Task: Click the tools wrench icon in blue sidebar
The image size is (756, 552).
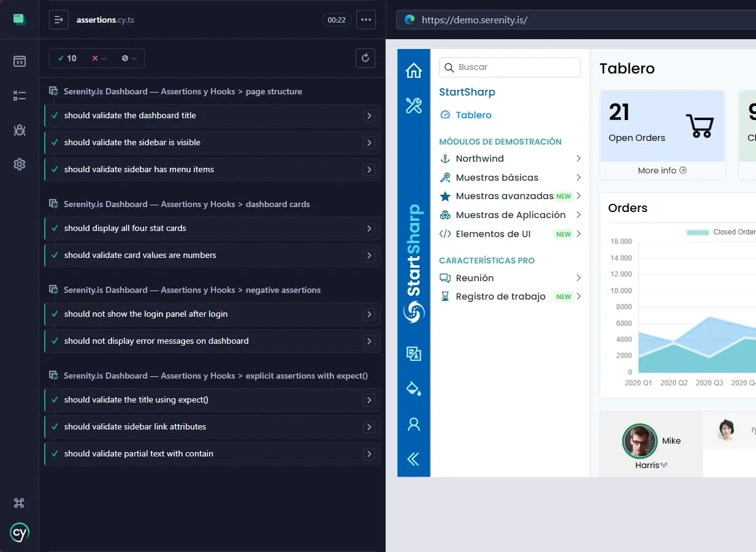Action: 414,105
